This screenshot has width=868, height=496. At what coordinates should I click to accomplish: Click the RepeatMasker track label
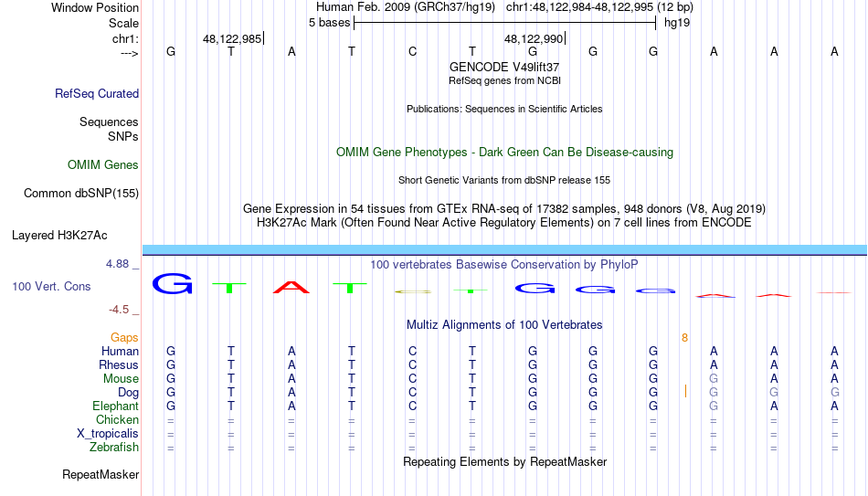click(101, 474)
